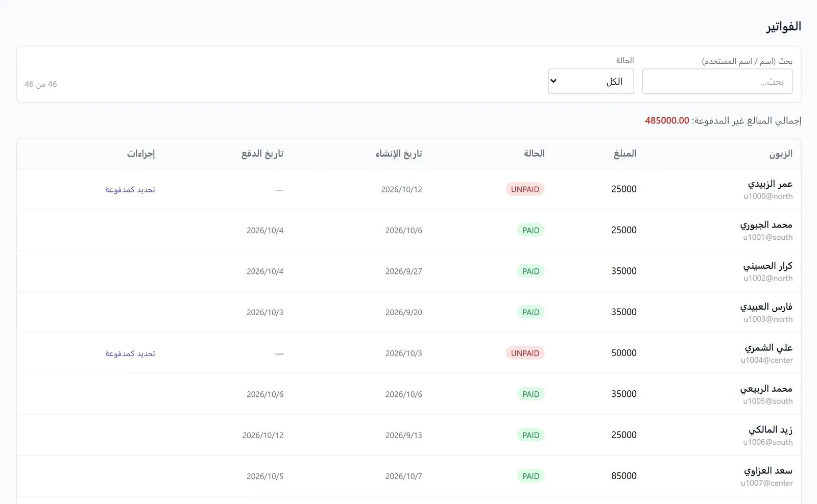Click creation date 2026/9/27

click(404, 271)
